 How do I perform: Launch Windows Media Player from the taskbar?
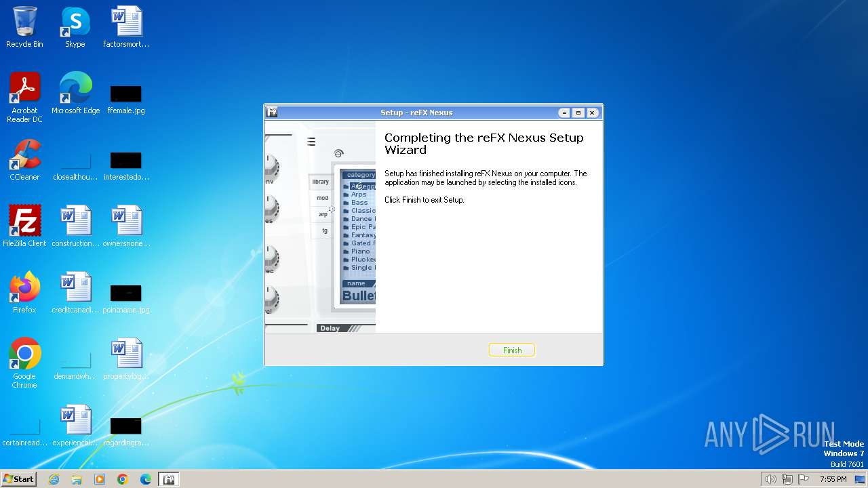pos(100,479)
